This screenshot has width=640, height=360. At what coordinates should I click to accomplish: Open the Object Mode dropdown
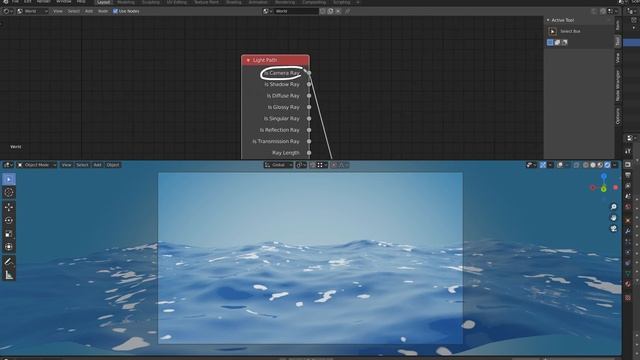36,165
